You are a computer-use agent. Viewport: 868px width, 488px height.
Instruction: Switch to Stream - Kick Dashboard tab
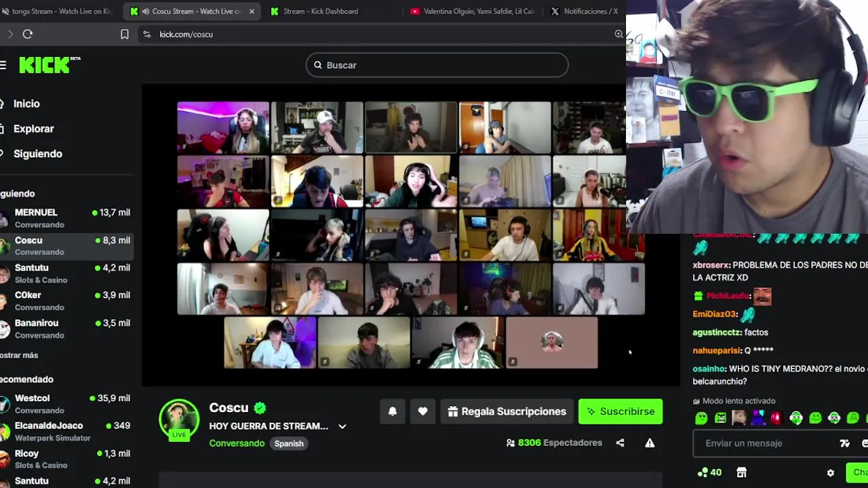pyautogui.click(x=321, y=12)
